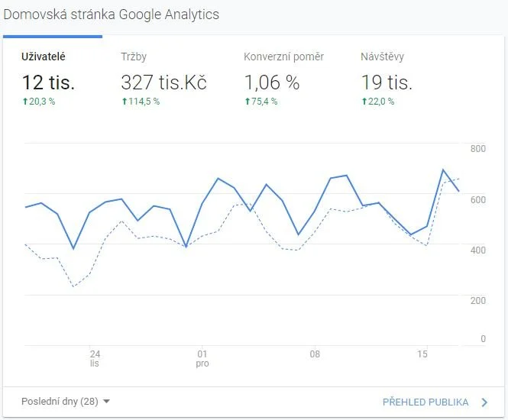Click the green up arrow beside 22,0 %
The width and height of the screenshot is (508, 420).
click(x=364, y=102)
